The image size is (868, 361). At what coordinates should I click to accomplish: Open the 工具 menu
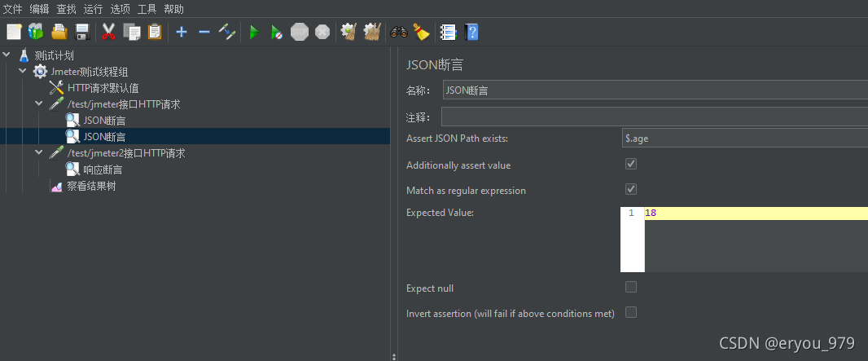147,9
